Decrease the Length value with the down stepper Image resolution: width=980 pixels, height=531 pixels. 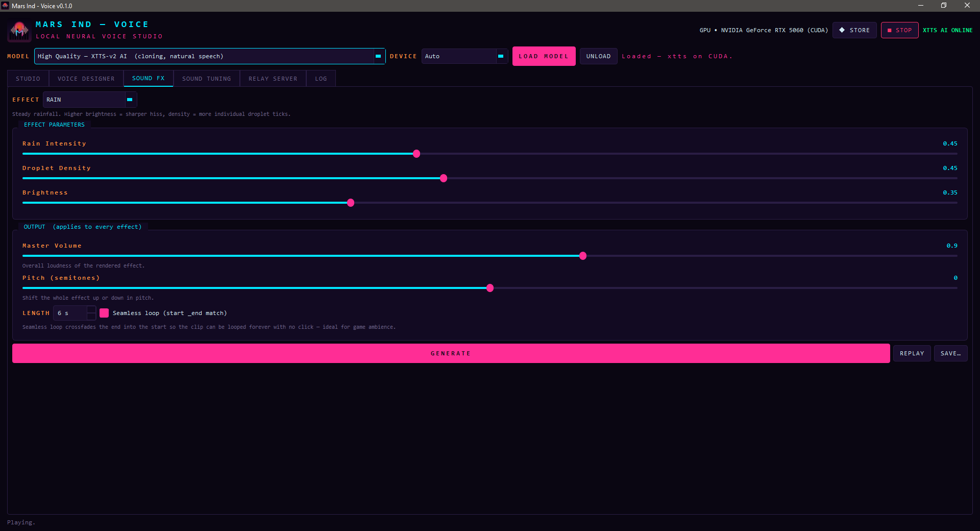click(x=91, y=317)
